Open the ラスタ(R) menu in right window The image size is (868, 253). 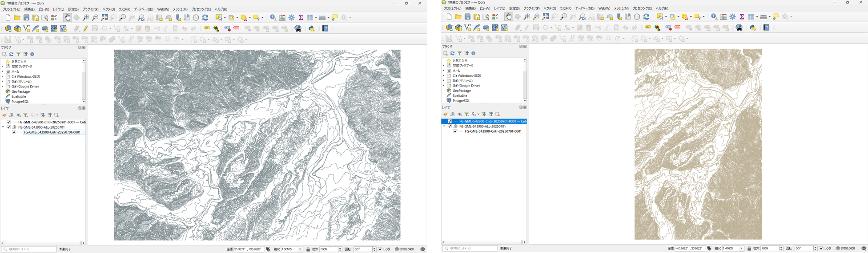[x=565, y=8]
